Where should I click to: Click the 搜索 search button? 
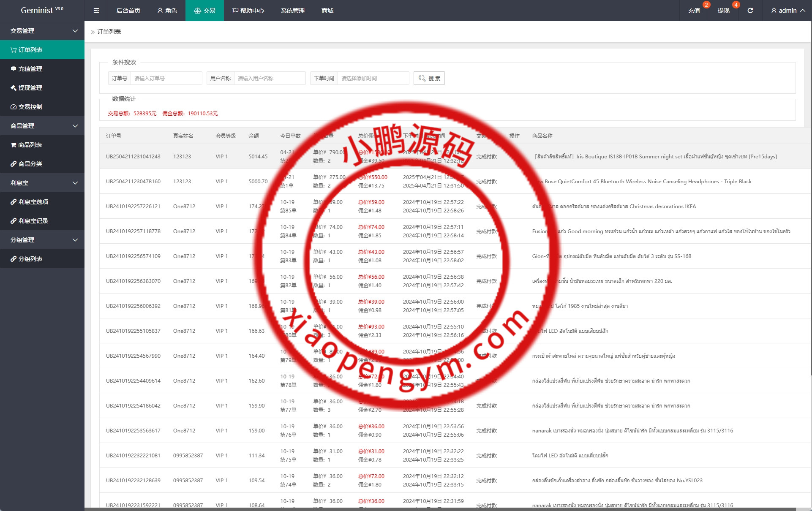tap(429, 78)
